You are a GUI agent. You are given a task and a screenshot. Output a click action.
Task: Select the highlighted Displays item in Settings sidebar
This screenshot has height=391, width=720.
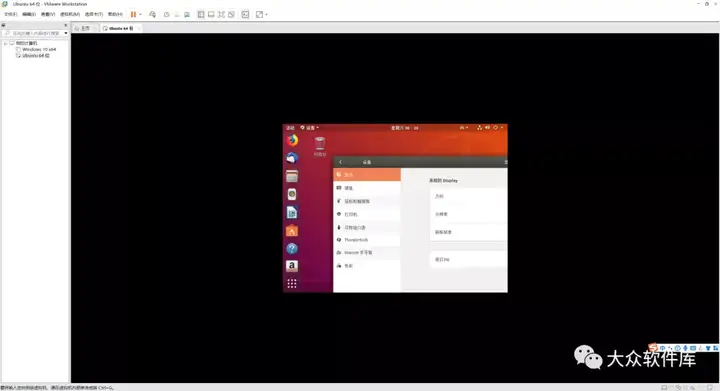point(367,175)
